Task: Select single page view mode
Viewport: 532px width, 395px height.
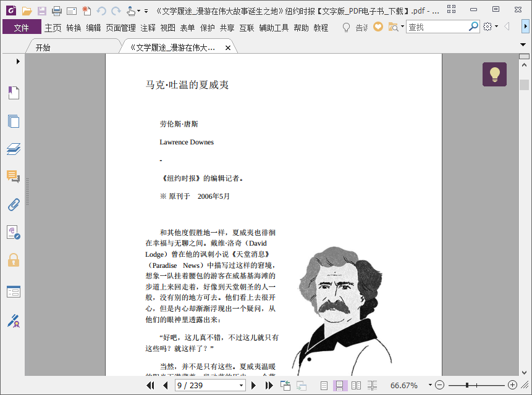Action: click(324, 385)
